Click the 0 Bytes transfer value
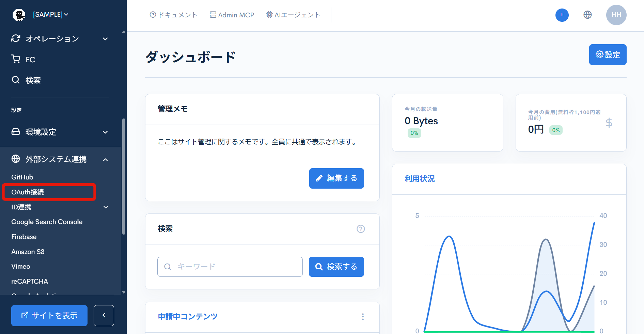 pyautogui.click(x=421, y=121)
